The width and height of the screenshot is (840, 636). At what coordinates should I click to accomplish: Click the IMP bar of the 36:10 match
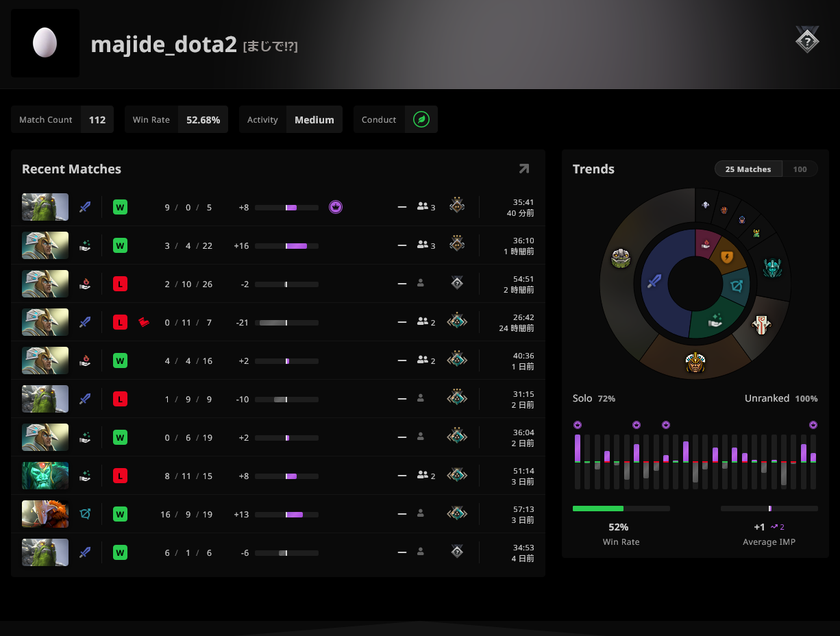286,246
